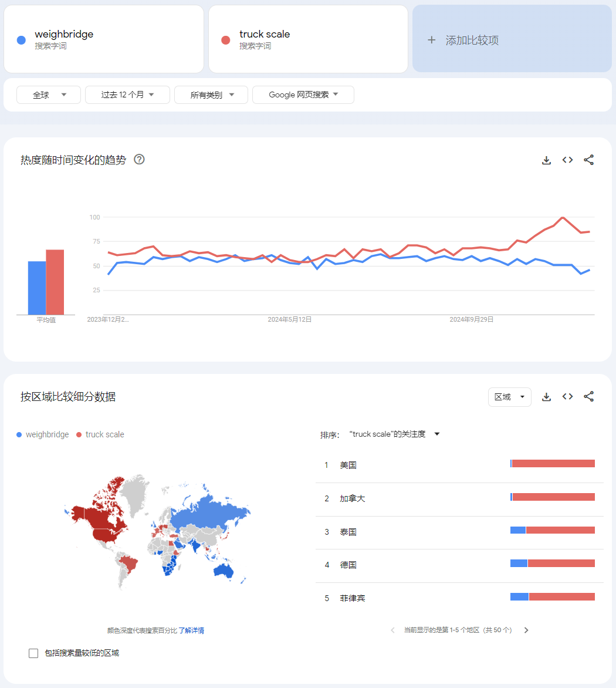
Task: Open help icon beside 热度随时间变化的趋势
Action: 139,159
